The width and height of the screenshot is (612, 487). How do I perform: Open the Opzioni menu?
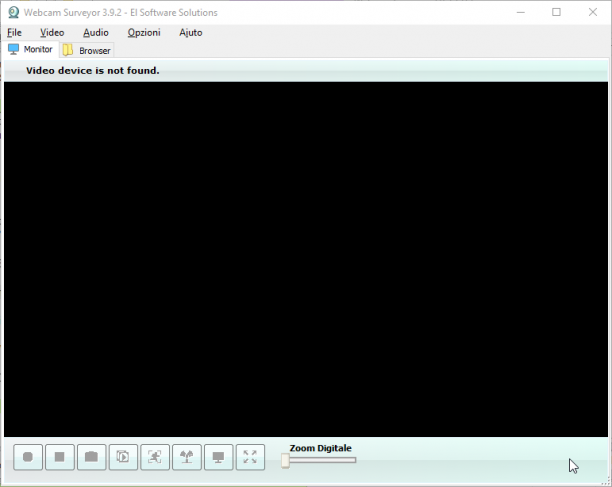[144, 33]
